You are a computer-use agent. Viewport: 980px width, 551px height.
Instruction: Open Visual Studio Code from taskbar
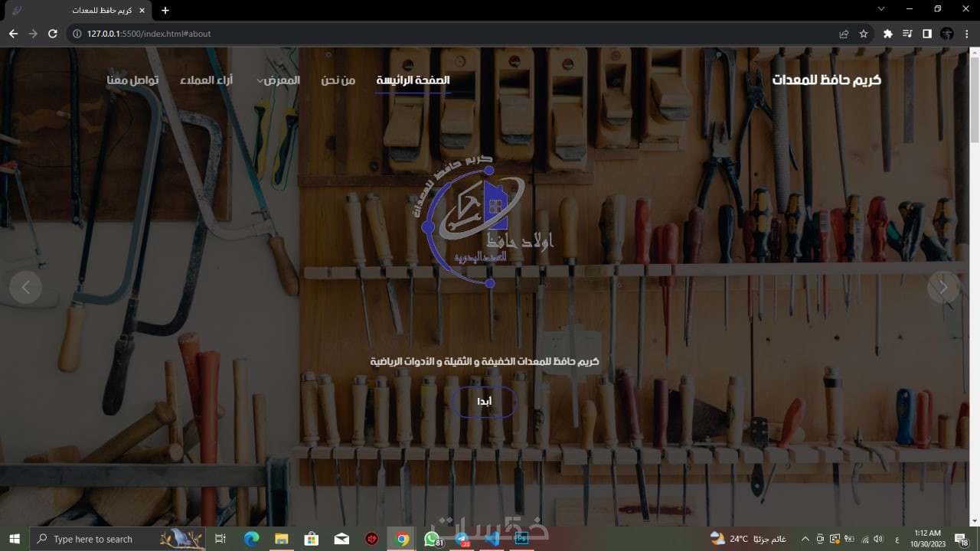493,539
